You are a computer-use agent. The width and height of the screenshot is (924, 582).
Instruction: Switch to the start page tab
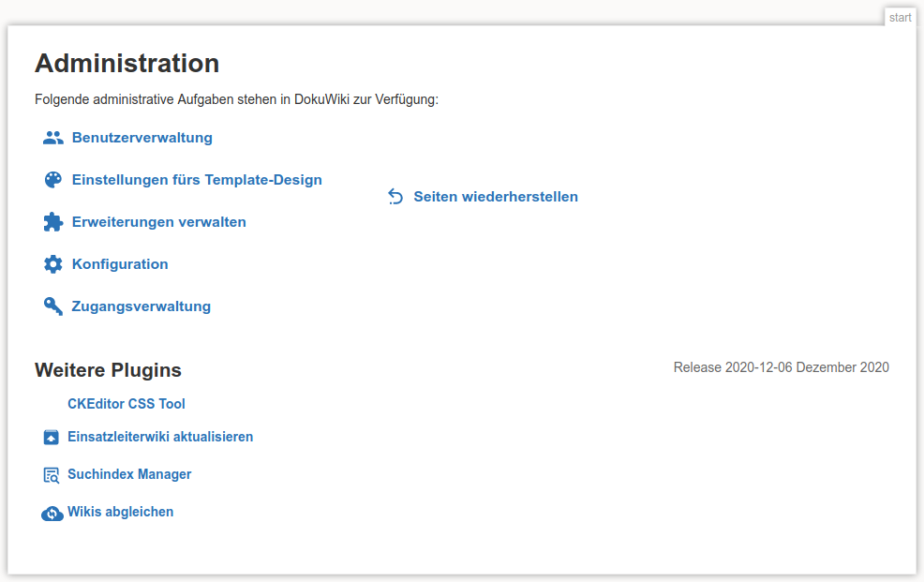click(900, 16)
